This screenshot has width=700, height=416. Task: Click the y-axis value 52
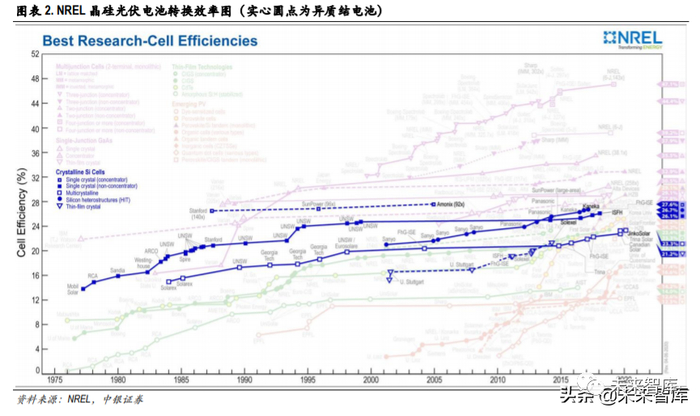click(35, 54)
